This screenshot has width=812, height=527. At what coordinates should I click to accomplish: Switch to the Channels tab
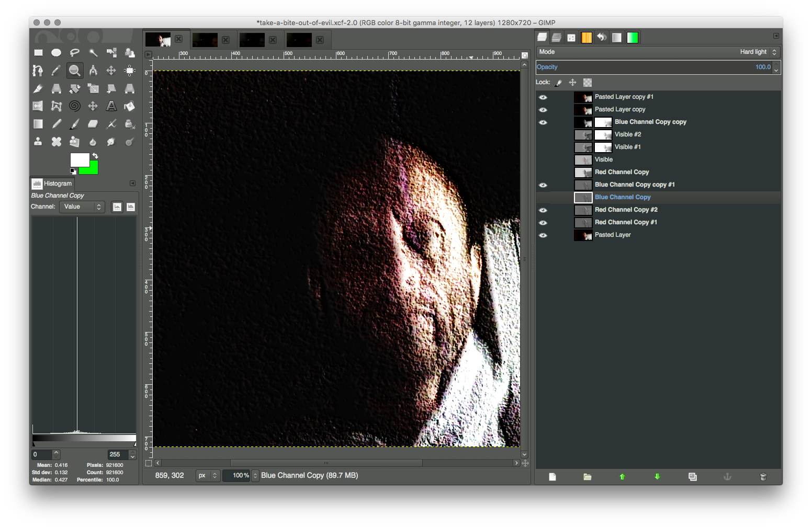click(x=557, y=37)
